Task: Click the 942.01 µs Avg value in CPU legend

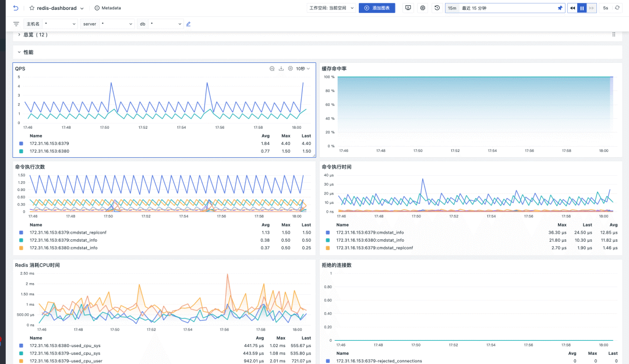Action: click(253, 361)
